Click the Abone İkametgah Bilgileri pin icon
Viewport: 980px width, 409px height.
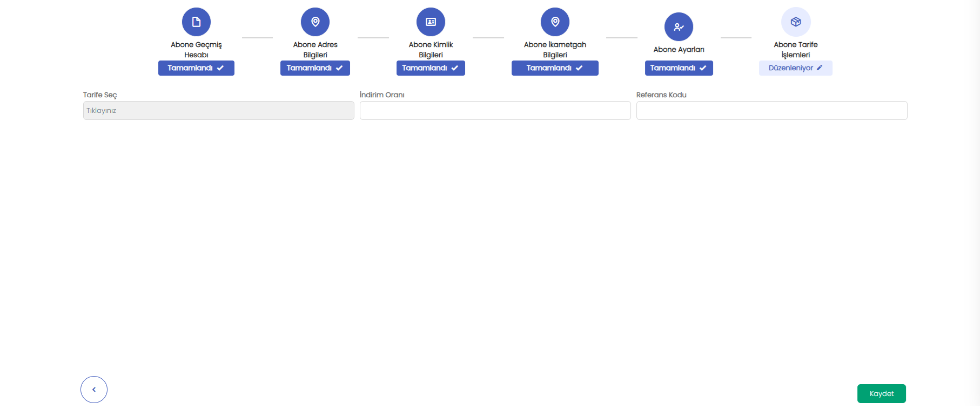(555, 22)
